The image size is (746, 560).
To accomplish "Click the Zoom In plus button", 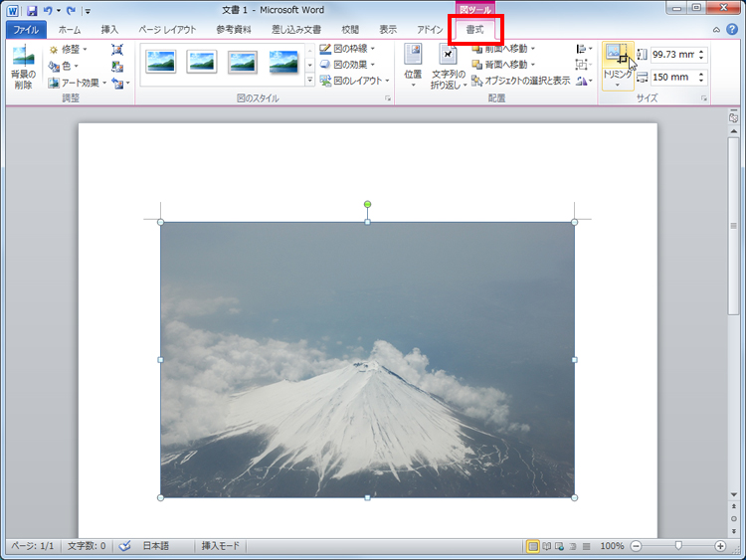I will [x=720, y=546].
